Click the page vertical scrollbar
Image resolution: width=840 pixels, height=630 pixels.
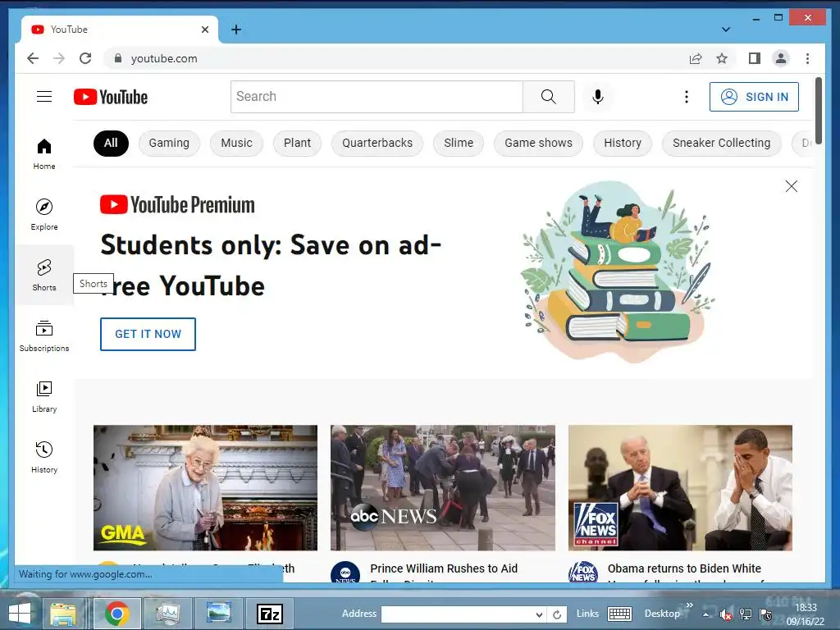click(x=818, y=110)
